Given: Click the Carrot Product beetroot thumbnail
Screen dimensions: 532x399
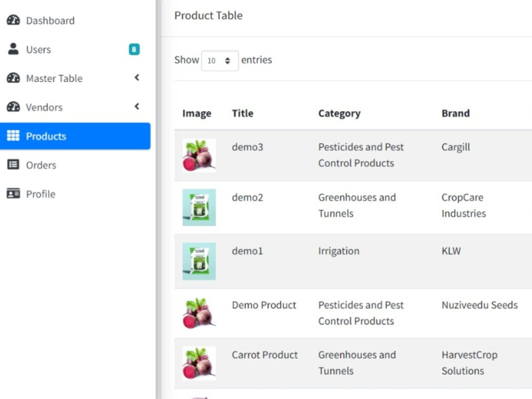Looking at the screenshot, I should pos(199,363).
